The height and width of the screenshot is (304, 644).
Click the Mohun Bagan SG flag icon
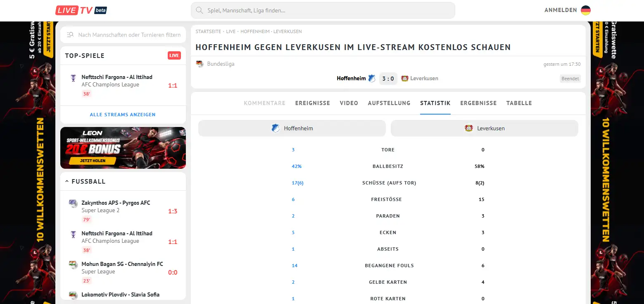[x=73, y=264]
